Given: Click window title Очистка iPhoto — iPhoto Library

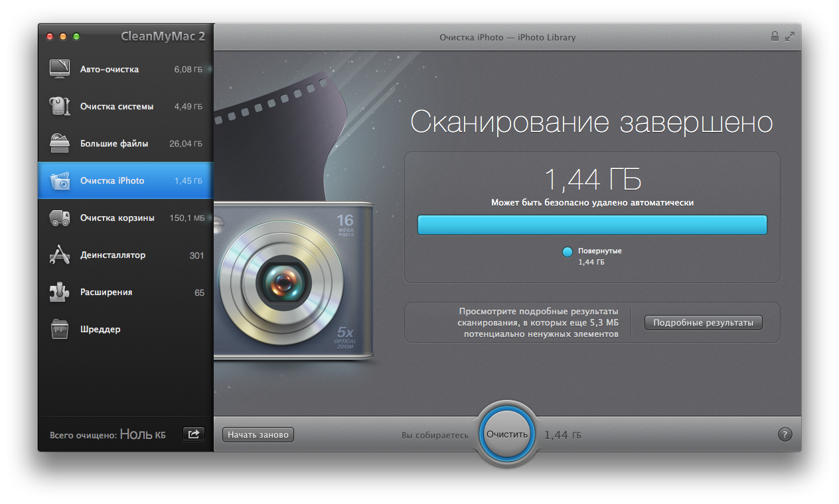Looking at the screenshot, I should click(x=508, y=37).
